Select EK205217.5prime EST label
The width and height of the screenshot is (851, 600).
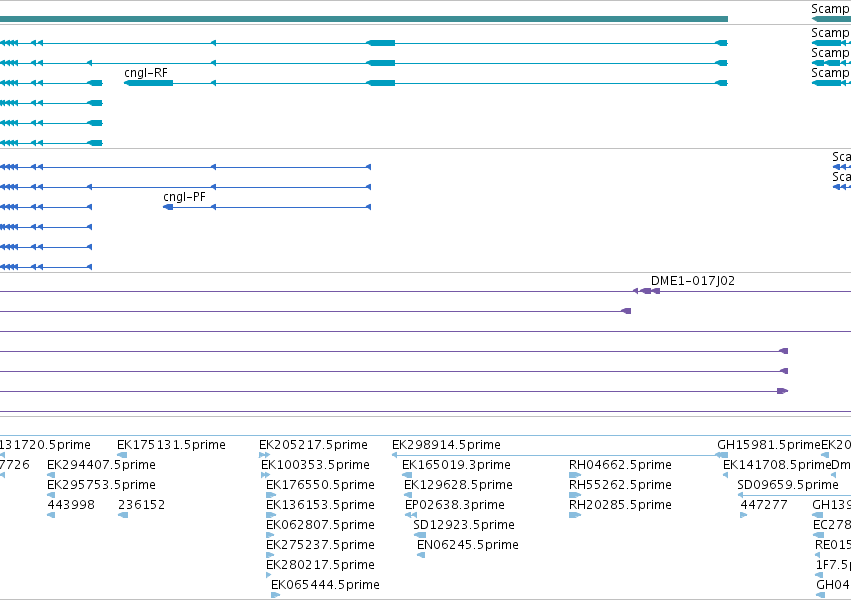point(314,445)
